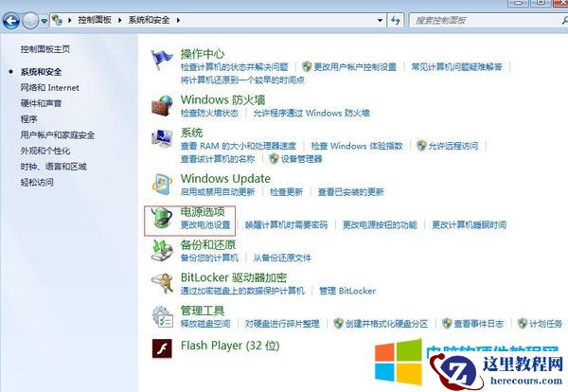This screenshot has width=568, height=392.
Task: Open the Windows Update heading
Action: (x=225, y=179)
